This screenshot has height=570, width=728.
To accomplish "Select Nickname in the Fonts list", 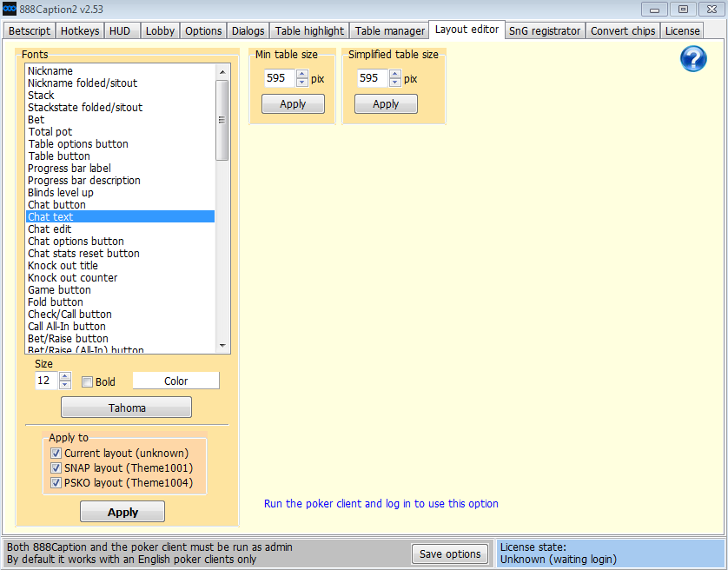I will tap(120, 70).
